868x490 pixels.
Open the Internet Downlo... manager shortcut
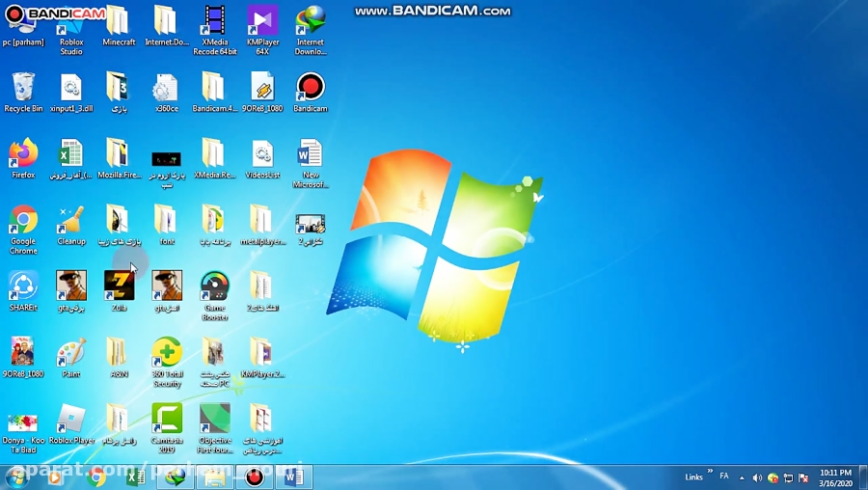click(x=310, y=29)
